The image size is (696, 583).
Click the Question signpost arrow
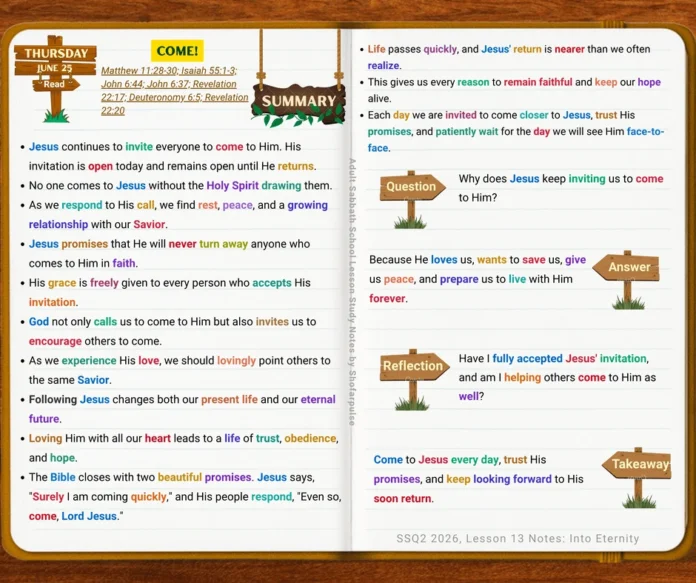tap(412, 186)
